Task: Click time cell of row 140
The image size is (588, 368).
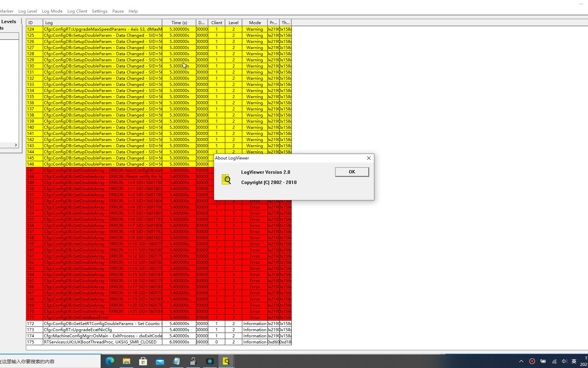Action: (179, 127)
